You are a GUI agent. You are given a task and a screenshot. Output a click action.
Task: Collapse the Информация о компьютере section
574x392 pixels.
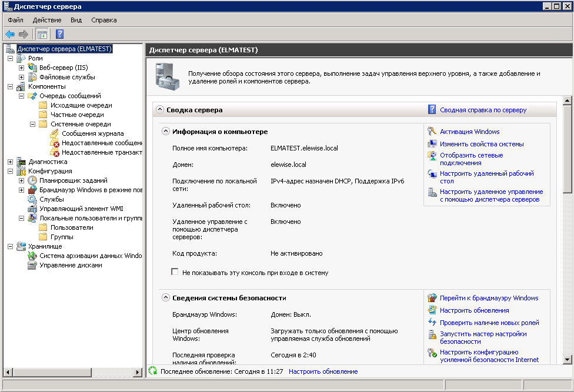(166, 132)
